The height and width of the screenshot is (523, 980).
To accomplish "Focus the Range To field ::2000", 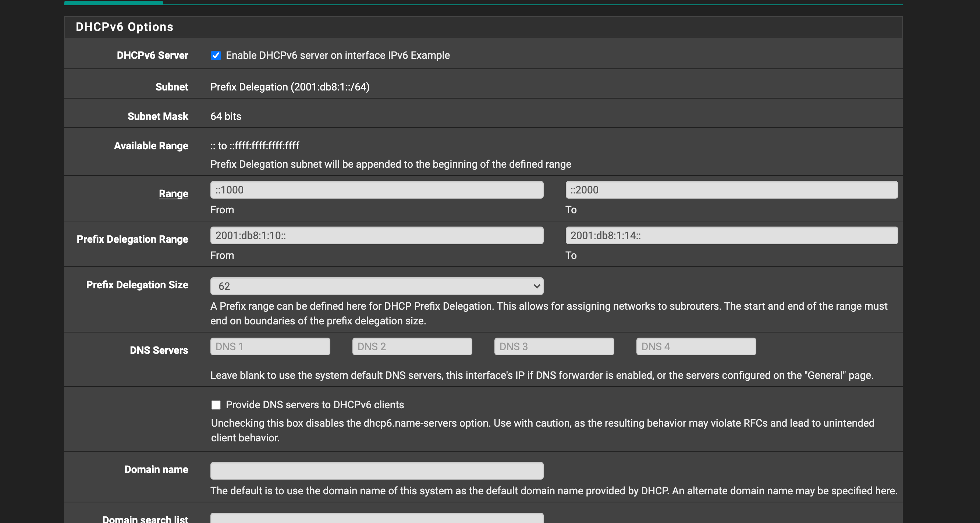I will pyautogui.click(x=732, y=190).
